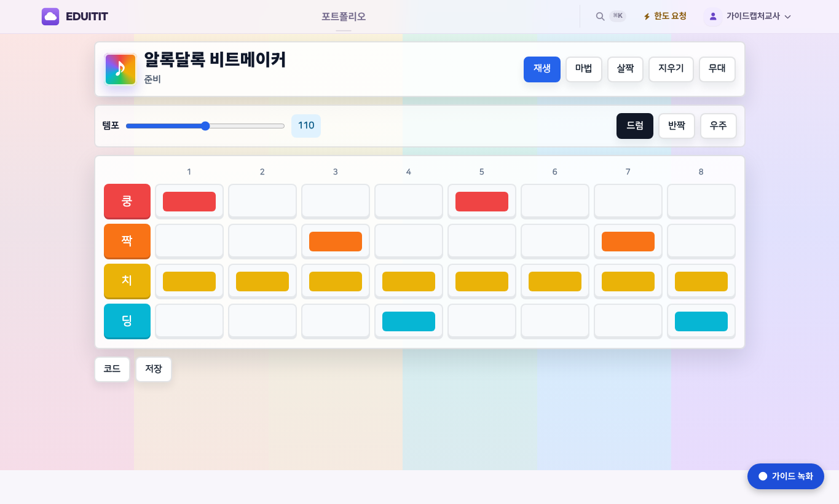This screenshot has width=839, height=504.
Task: Click the 준비 status text
Action: click(x=152, y=79)
